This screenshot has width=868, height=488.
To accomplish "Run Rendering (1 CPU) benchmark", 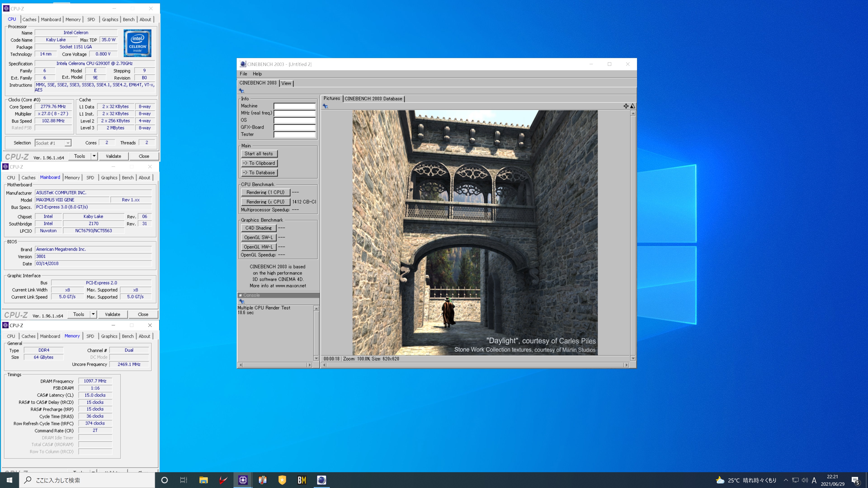I will click(x=266, y=192).
